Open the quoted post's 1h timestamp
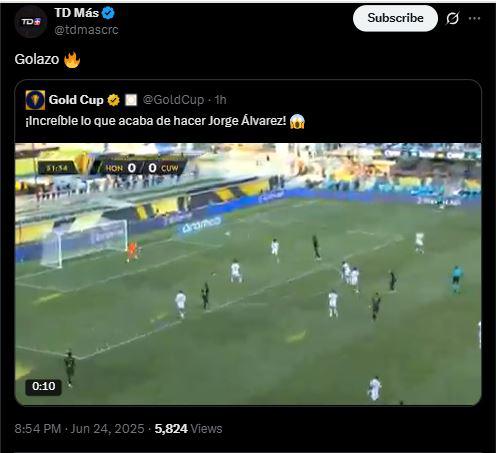Screen dimensions: 496x453 point(220,100)
